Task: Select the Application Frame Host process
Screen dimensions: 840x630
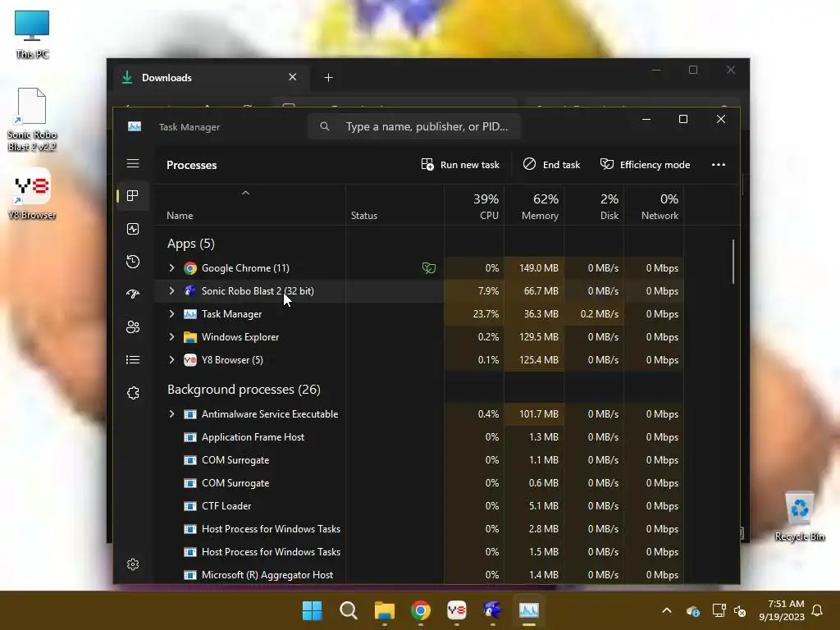Action: (419, 437)
